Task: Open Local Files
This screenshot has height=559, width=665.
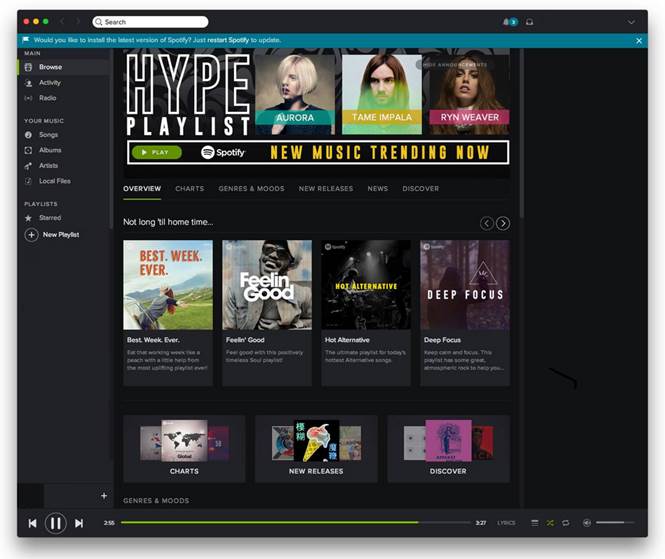Action: (x=55, y=181)
